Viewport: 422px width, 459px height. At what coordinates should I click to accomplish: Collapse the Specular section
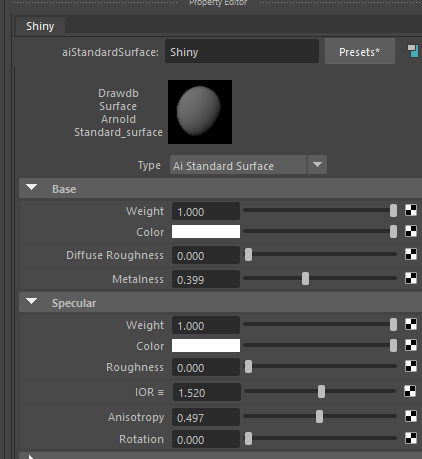[x=32, y=302]
